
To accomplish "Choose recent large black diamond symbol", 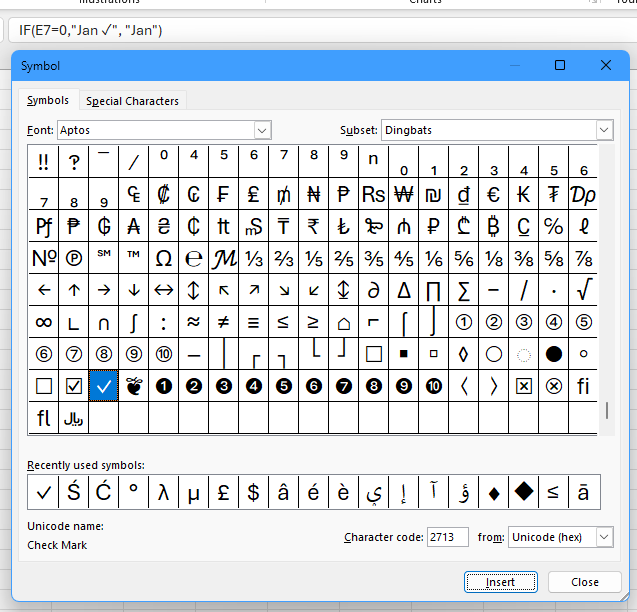I will tap(523, 492).
